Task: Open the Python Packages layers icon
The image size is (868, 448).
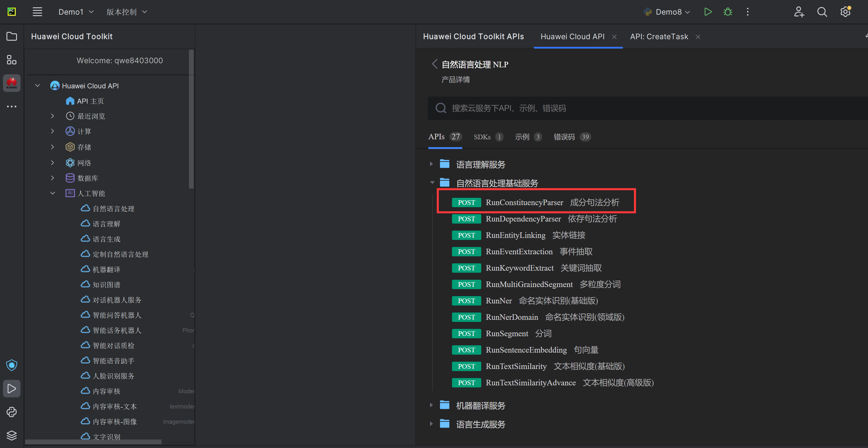Action: [x=11, y=435]
